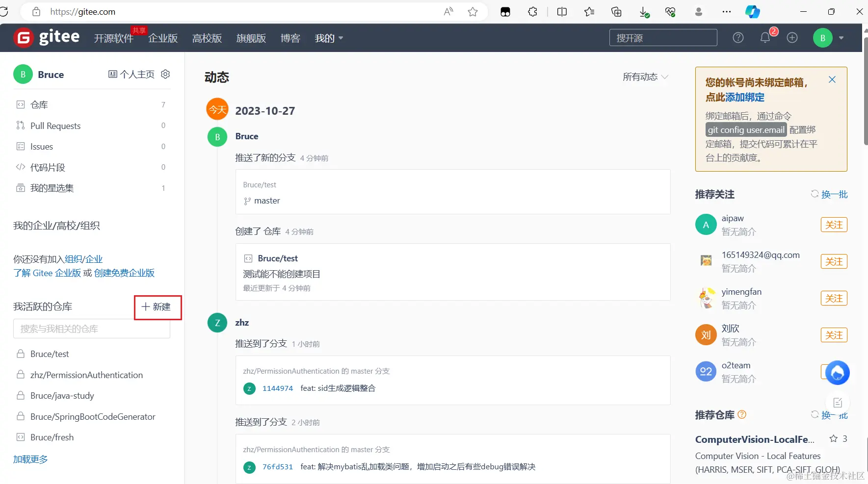Open Bruce/SpringBootCodeGenerator repository
Image resolution: width=868 pixels, height=484 pixels.
[93, 417]
